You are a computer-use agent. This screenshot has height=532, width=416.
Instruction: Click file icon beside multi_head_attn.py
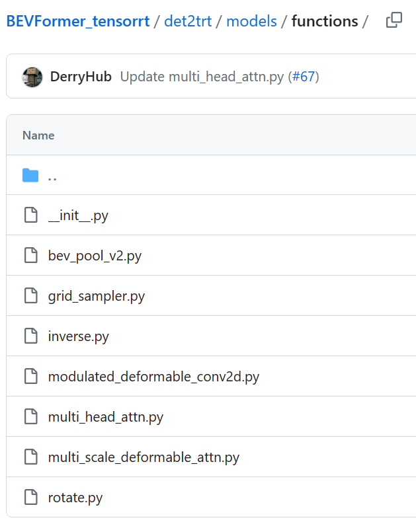pyautogui.click(x=30, y=417)
